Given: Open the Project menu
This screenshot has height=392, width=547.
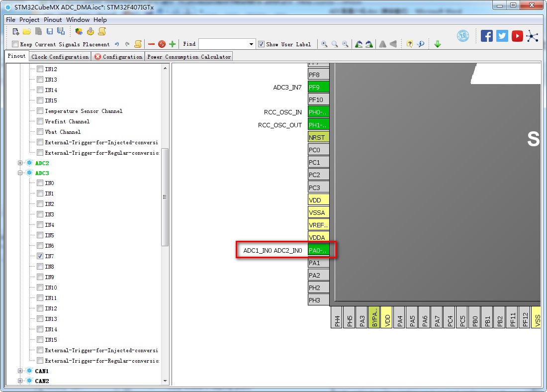Looking at the screenshot, I should [29, 19].
